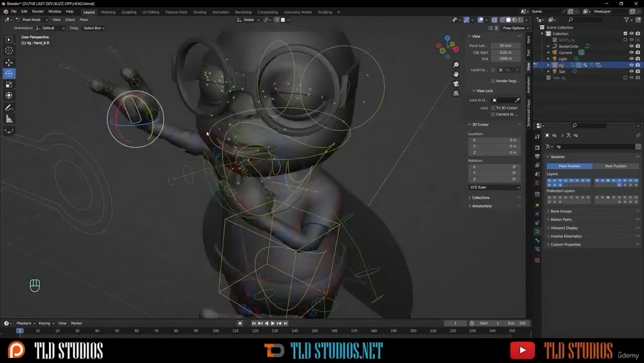Select the Scale tool
The height and width of the screenshot is (363, 644).
[x=8, y=84]
